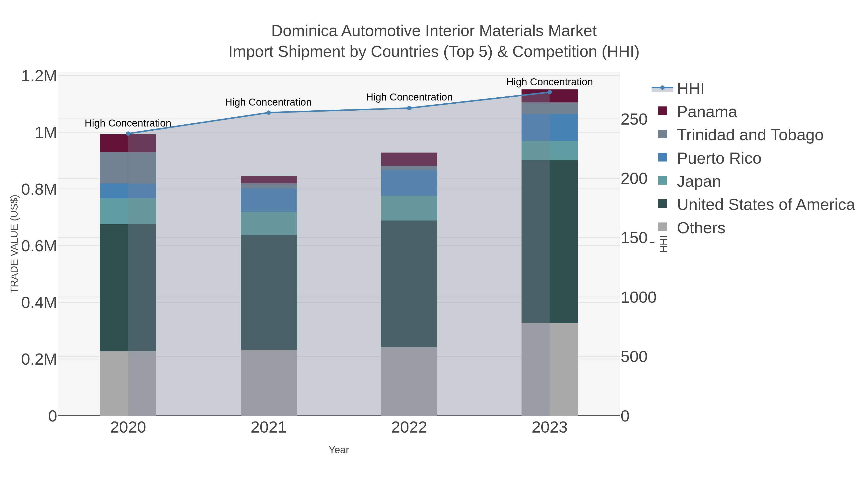Viewport: 868px width, 488px height.
Task: Click the 2021 Japan bar segment
Action: coord(269,224)
